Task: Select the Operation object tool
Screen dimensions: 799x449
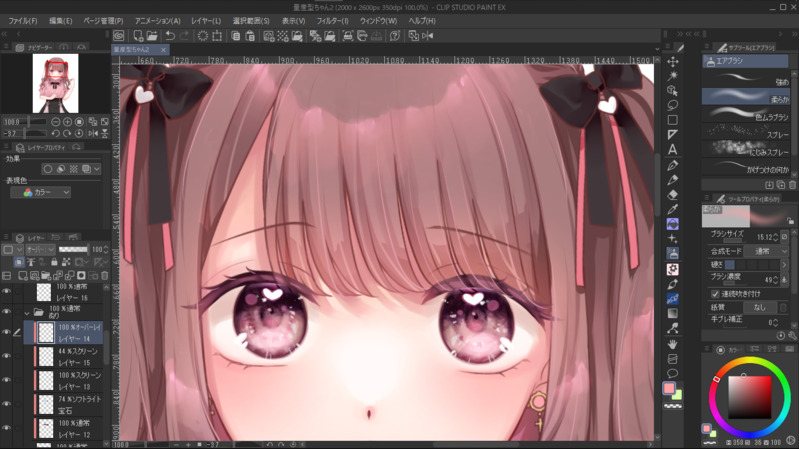Action: click(673, 91)
